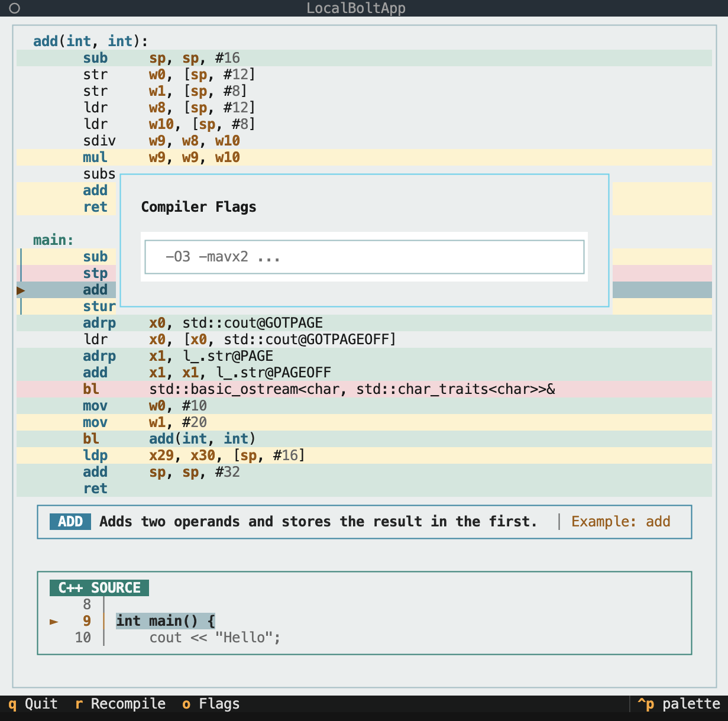Select the 'adrp x1, l_.str@PAGE' line
The image size is (728, 721).
pos(364,356)
